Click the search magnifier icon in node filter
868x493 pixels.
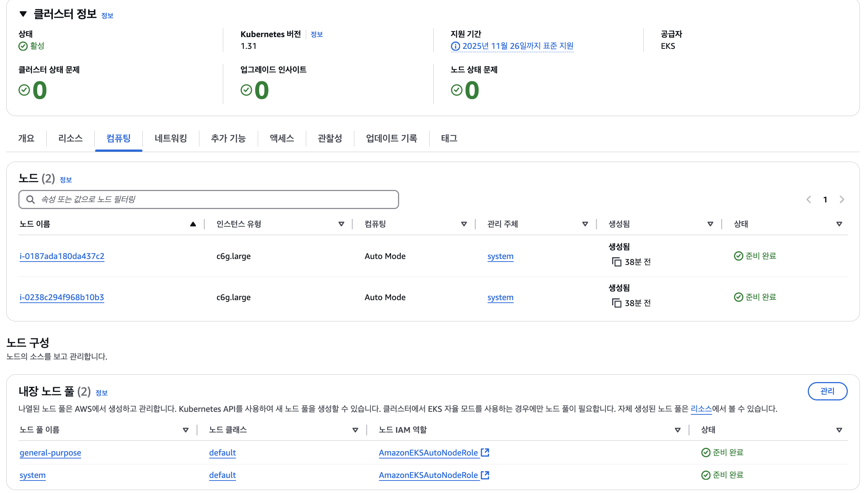[30, 199]
